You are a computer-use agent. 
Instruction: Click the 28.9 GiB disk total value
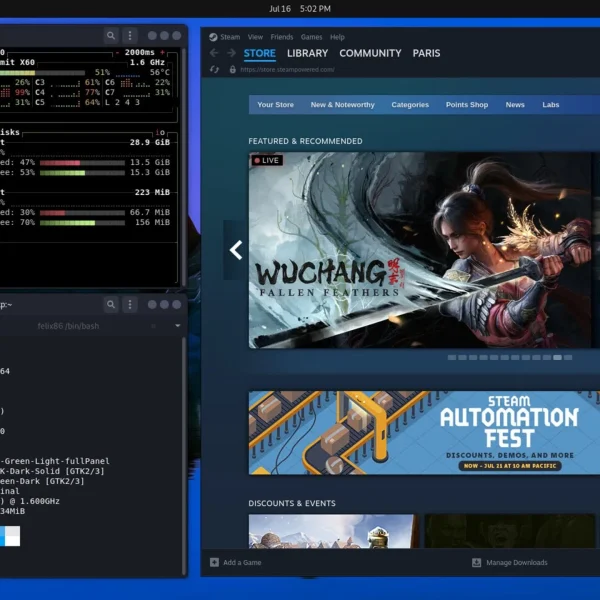click(x=150, y=142)
